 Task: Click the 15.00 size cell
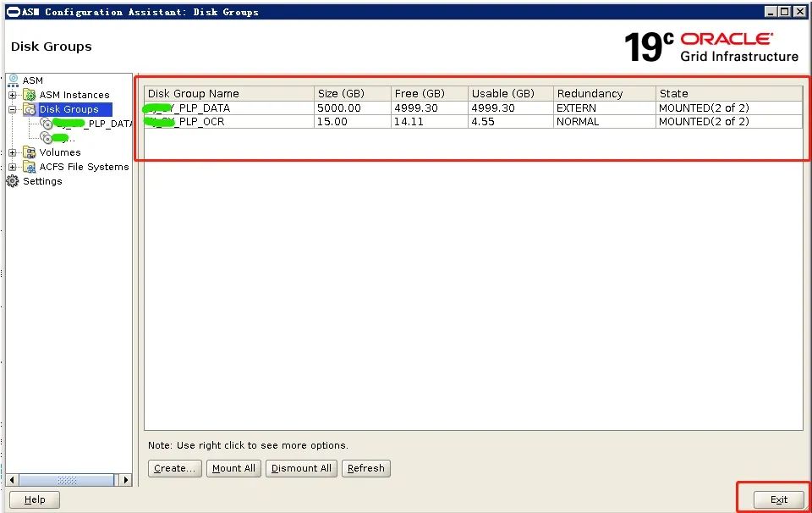[x=352, y=122]
